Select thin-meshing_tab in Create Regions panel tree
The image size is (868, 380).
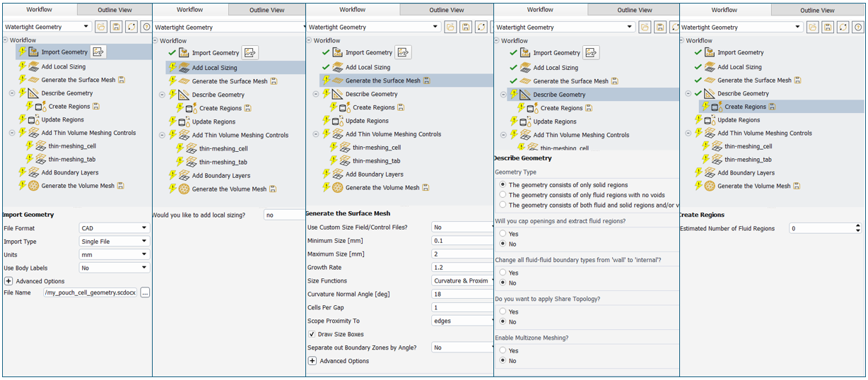click(748, 160)
